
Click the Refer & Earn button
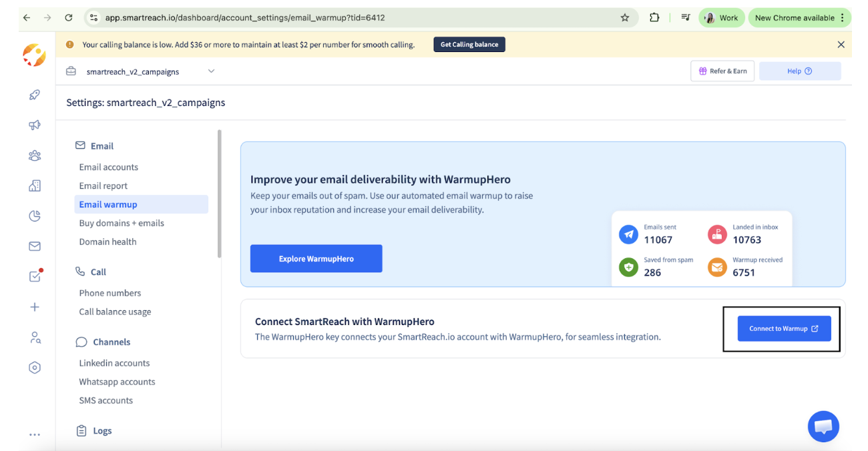pyautogui.click(x=722, y=71)
